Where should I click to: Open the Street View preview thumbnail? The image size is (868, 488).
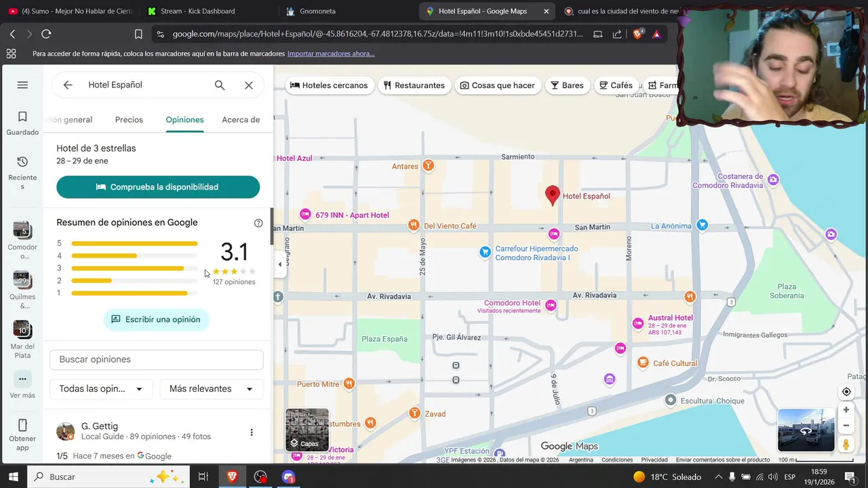tap(806, 430)
